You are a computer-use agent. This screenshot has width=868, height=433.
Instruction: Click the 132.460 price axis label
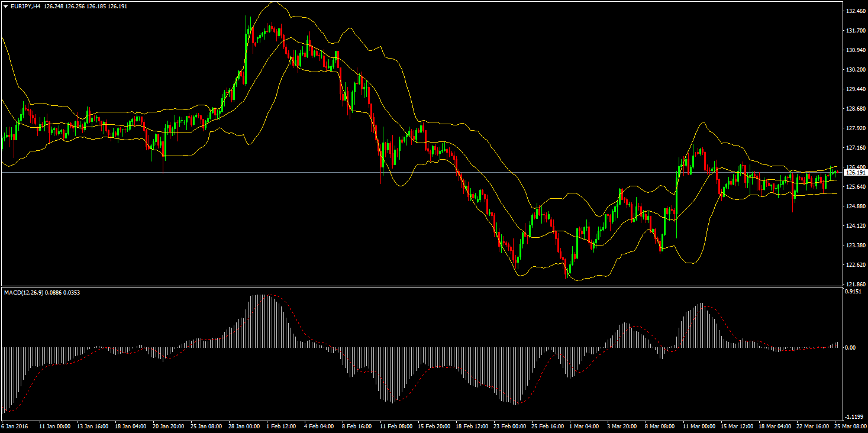(855, 11)
